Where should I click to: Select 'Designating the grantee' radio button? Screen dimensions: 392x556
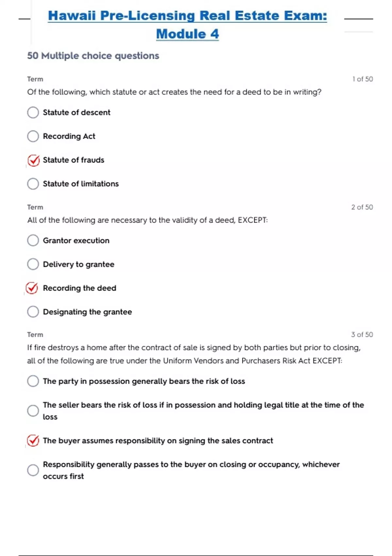coord(33,312)
